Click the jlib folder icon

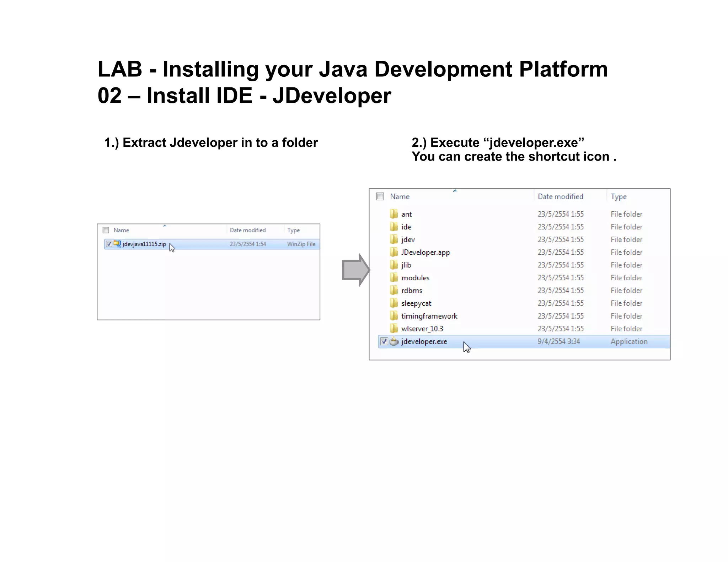click(394, 265)
